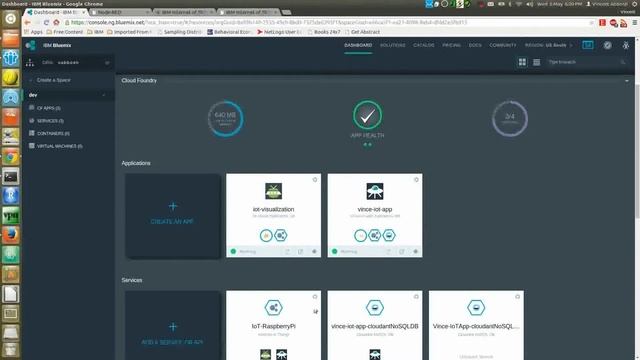
Task: Open corner options on vince-iot-app card
Action: pos(416,180)
